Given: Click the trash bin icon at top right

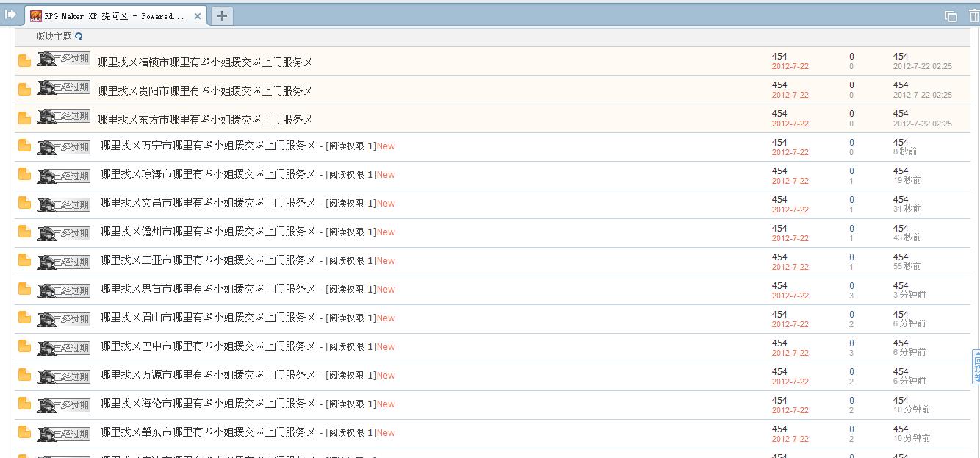Looking at the screenshot, I should [x=973, y=15].
